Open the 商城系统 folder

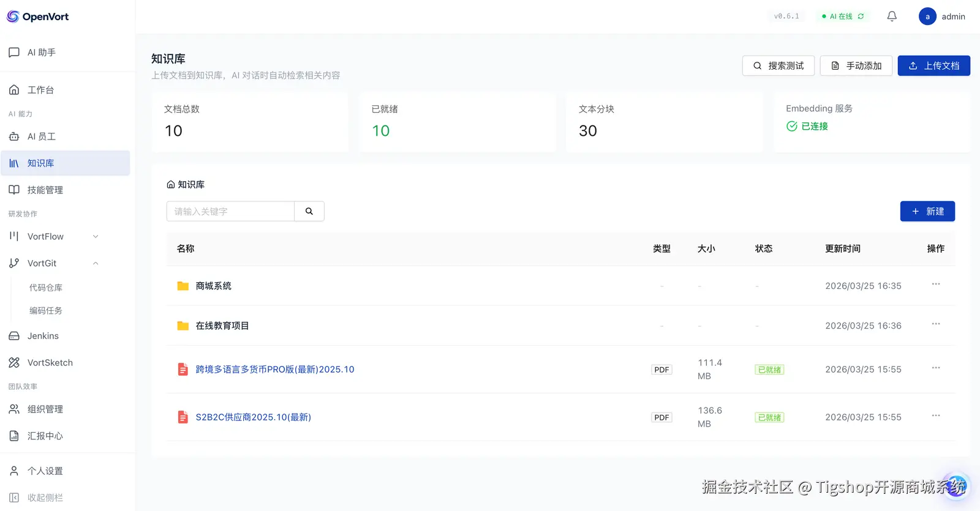coord(214,286)
